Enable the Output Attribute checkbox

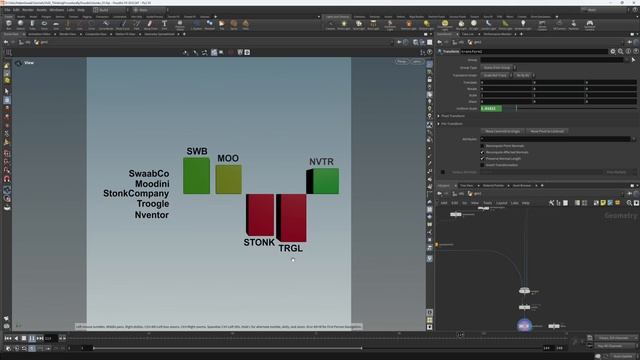(x=443, y=172)
